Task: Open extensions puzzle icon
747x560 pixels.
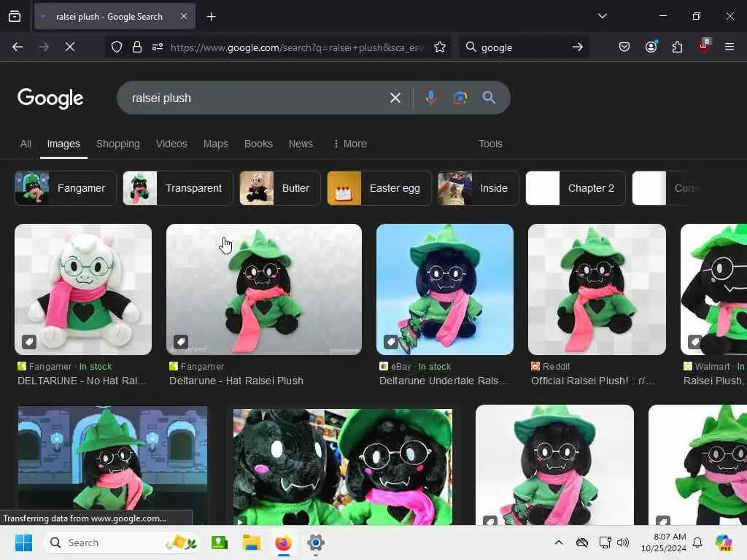Action: (x=677, y=47)
